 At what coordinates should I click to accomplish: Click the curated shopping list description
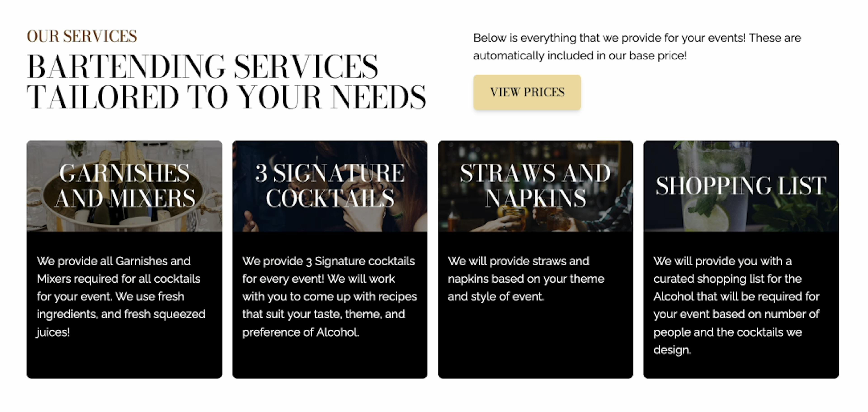736,305
